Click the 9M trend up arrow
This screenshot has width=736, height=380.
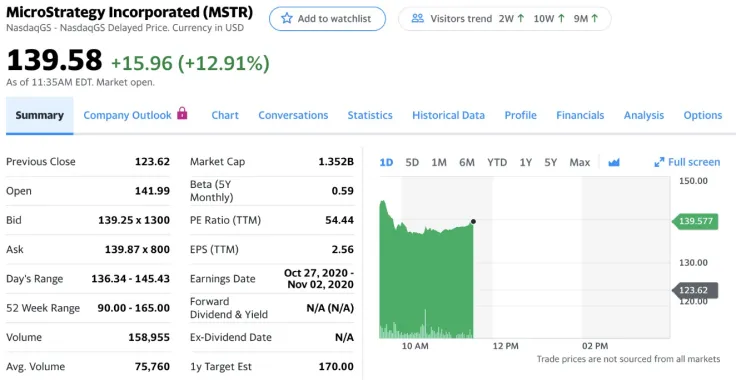click(595, 18)
